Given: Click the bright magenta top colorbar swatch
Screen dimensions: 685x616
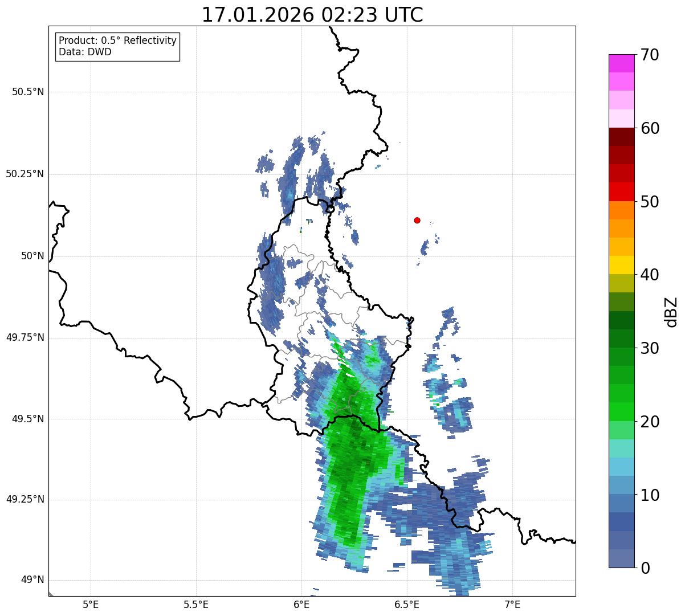Looking at the screenshot, I should pos(622,63).
